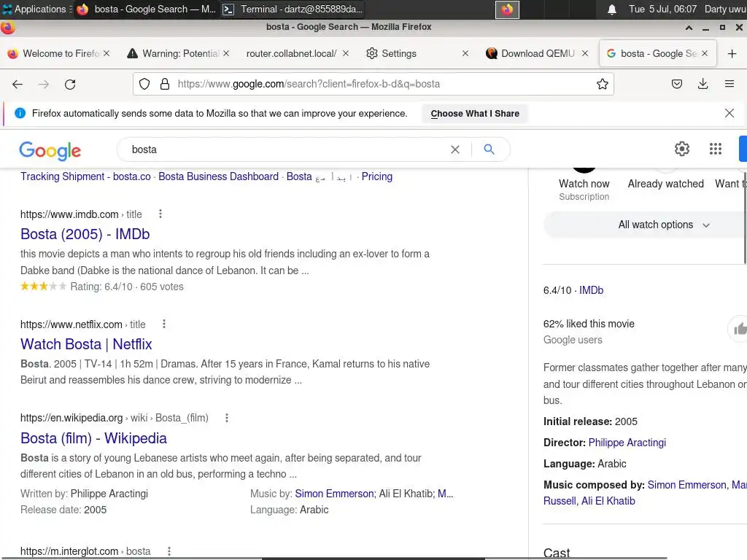Image resolution: width=747 pixels, height=560 pixels.
Task: Click the Firefox workspace icon in panel
Action: pyautogui.click(x=507, y=9)
